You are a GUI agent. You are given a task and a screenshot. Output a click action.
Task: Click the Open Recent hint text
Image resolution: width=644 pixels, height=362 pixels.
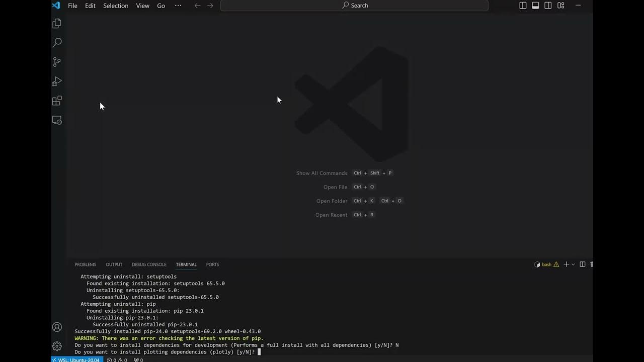pos(331,215)
